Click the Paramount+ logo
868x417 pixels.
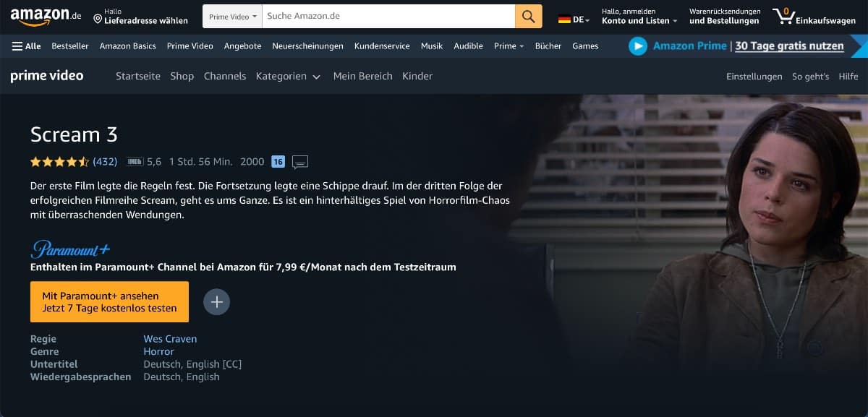(70, 249)
